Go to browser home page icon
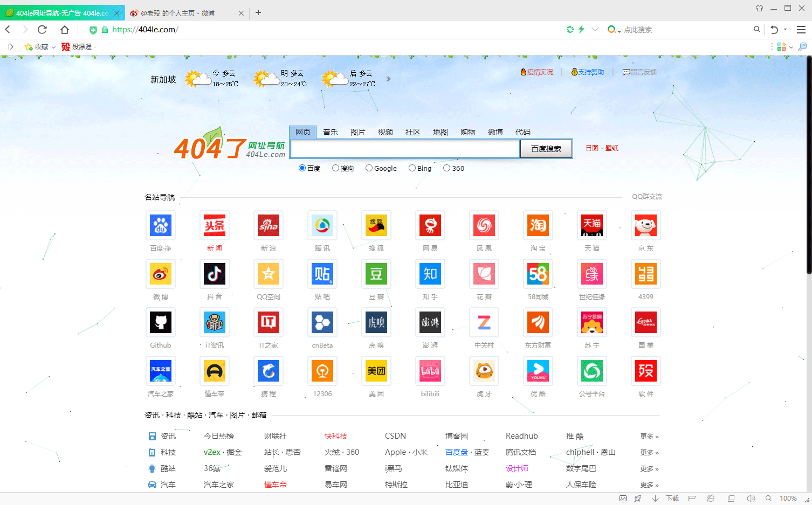 pyautogui.click(x=65, y=30)
